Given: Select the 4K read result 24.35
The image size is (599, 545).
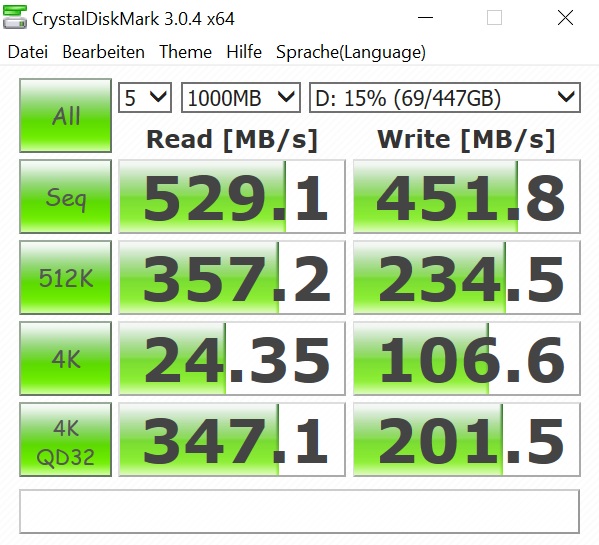Looking at the screenshot, I should (232, 359).
